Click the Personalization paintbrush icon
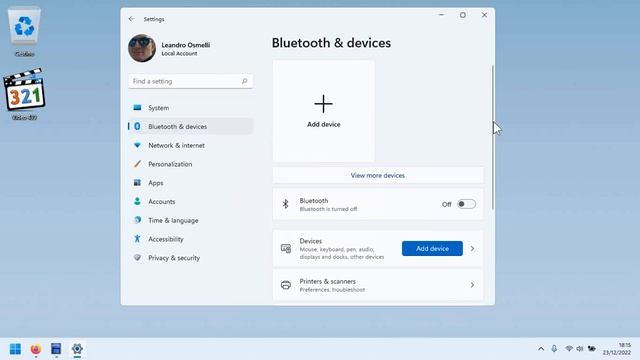Viewport: 640px width, 360px height. click(x=137, y=164)
